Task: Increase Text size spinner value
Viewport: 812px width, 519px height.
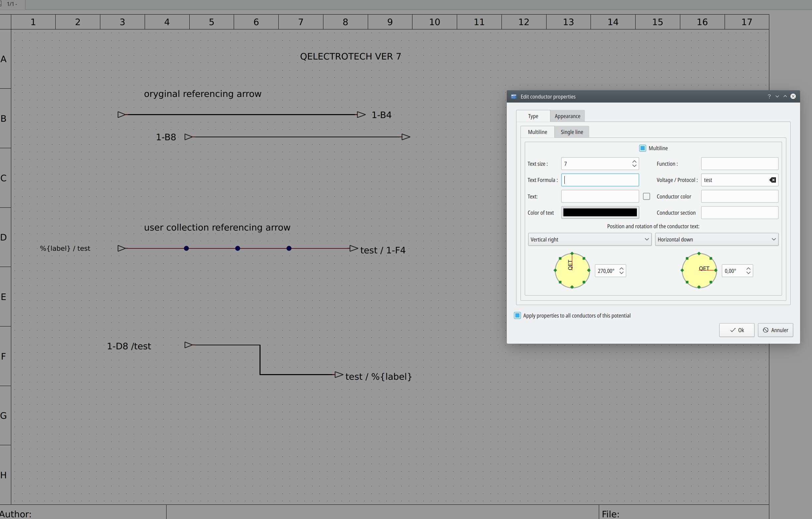Action: [634, 161]
